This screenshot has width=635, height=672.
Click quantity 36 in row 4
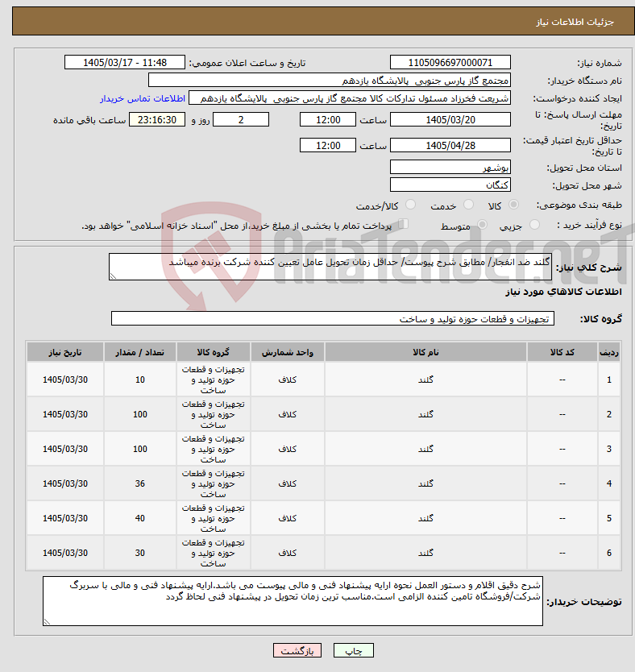(140, 483)
